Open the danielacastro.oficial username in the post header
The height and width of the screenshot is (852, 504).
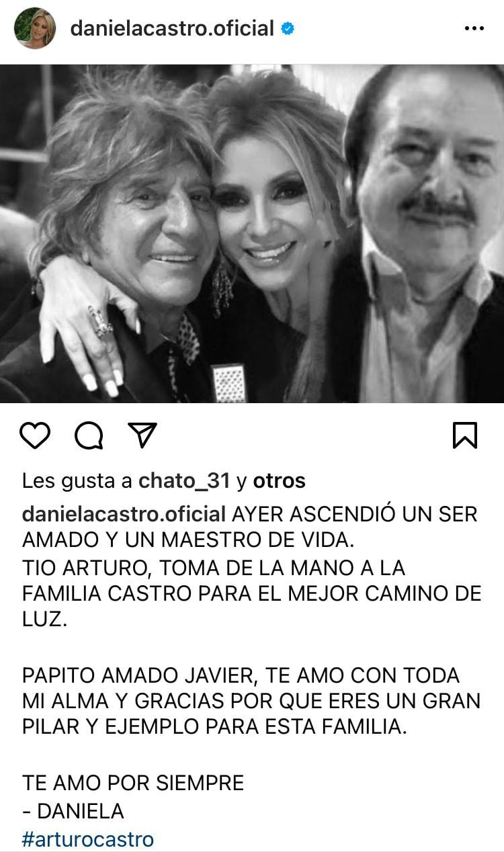pos(172,28)
